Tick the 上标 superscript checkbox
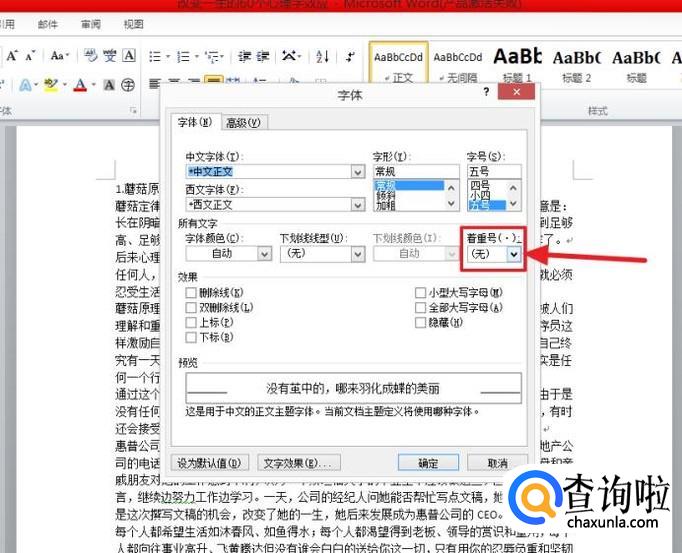 (191, 323)
